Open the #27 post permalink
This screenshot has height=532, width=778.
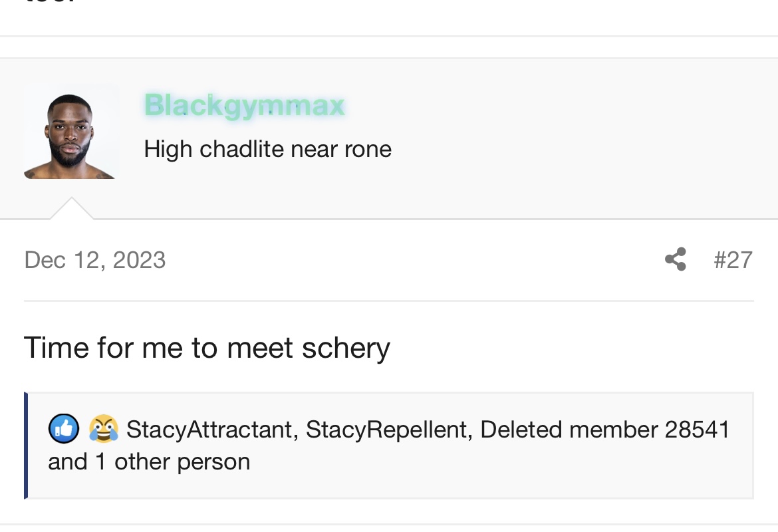pyautogui.click(x=733, y=259)
